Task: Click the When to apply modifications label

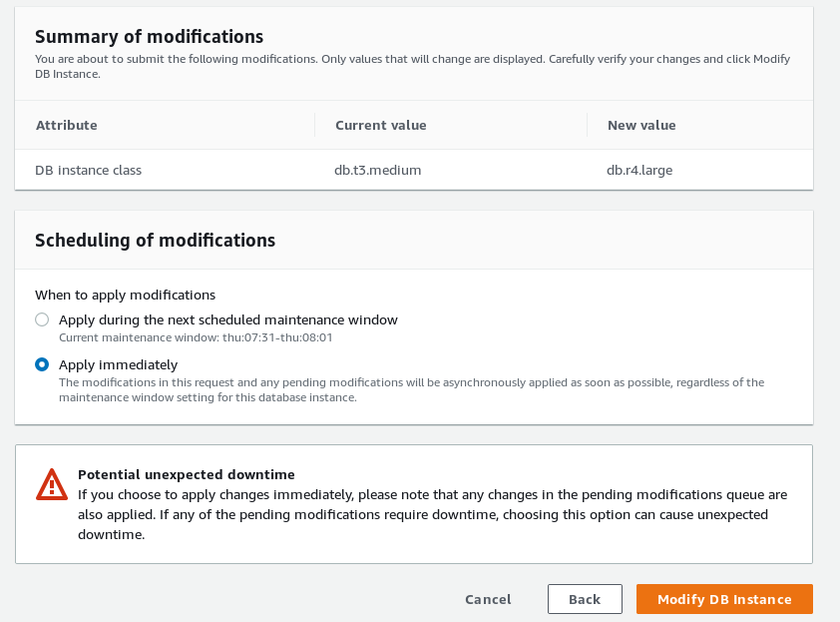Action: [125, 295]
